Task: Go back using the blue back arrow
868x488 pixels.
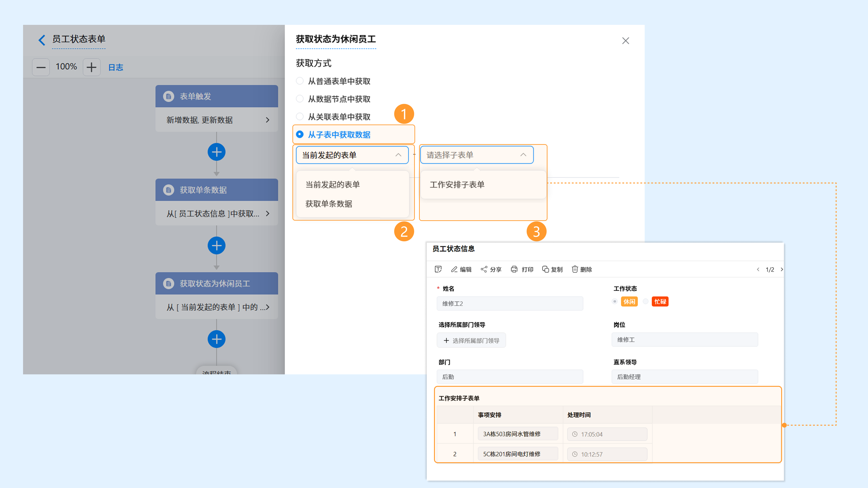Action: pyautogui.click(x=42, y=40)
